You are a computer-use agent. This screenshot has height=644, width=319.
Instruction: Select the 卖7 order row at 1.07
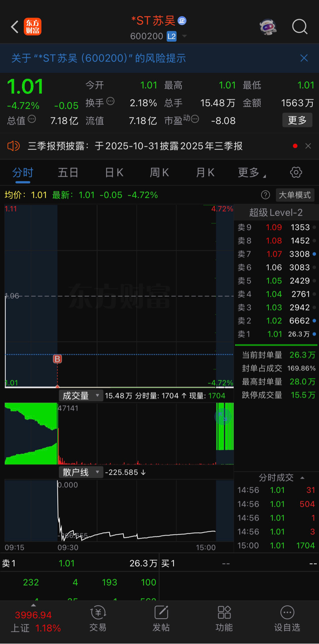276,254
